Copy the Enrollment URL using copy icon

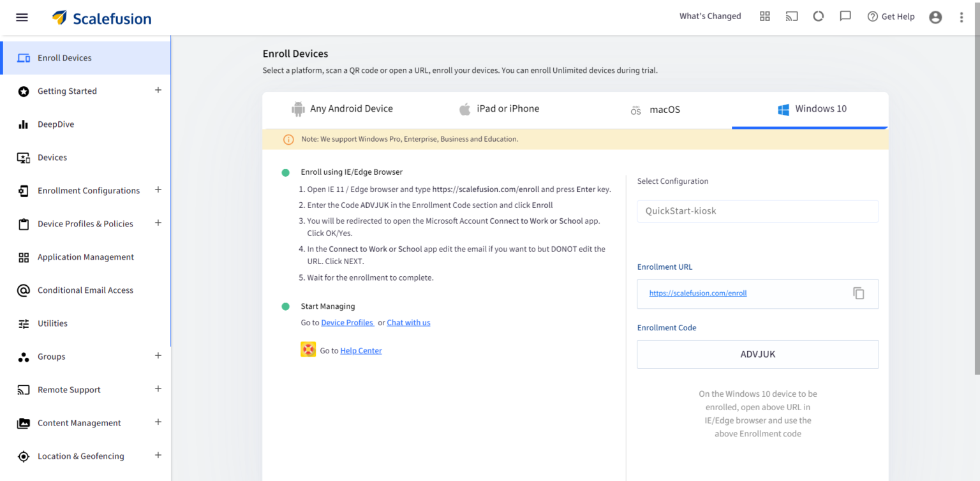[858, 293]
